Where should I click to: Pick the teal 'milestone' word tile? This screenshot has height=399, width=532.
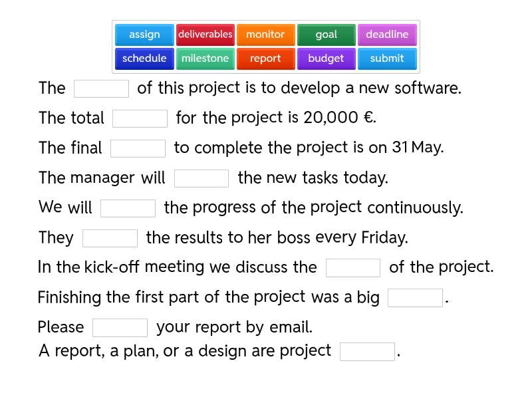pyautogui.click(x=205, y=59)
